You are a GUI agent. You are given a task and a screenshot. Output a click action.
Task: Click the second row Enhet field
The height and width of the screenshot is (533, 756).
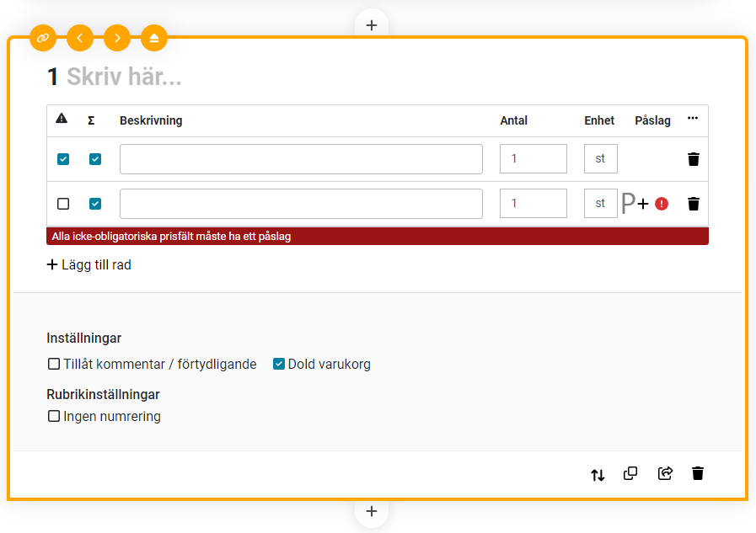pyautogui.click(x=601, y=203)
